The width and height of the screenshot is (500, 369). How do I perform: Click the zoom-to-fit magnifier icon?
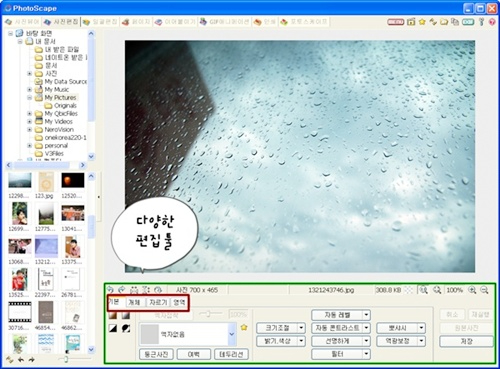[x=437, y=290]
